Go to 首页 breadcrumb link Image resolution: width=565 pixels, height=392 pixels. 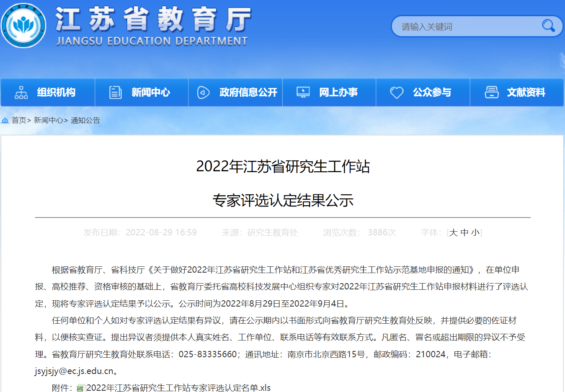coord(19,121)
